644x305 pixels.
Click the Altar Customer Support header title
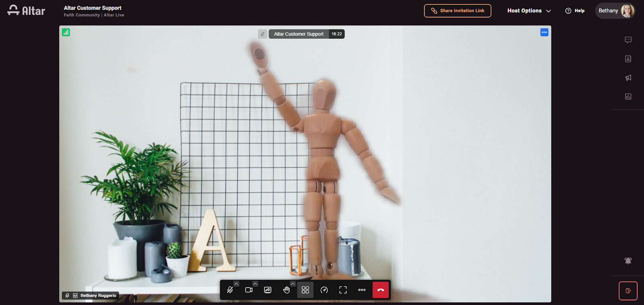[x=93, y=8]
